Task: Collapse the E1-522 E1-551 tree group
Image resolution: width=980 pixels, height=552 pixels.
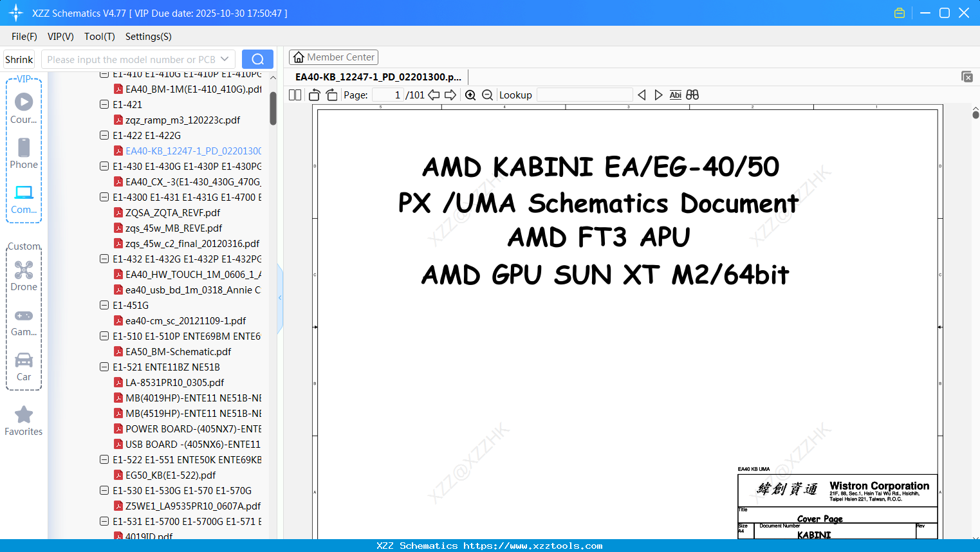Action: 104,459
